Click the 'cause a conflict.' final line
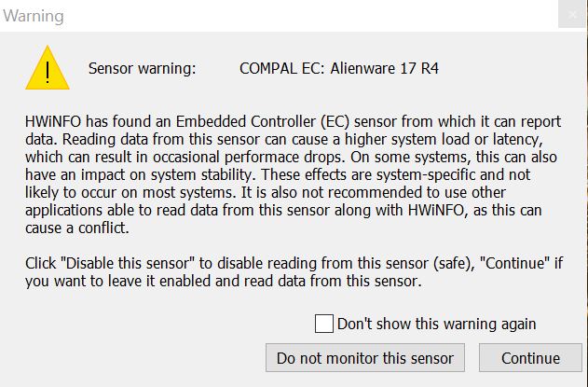The width and height of the screenshot is (588, 387). coord(77,228)
